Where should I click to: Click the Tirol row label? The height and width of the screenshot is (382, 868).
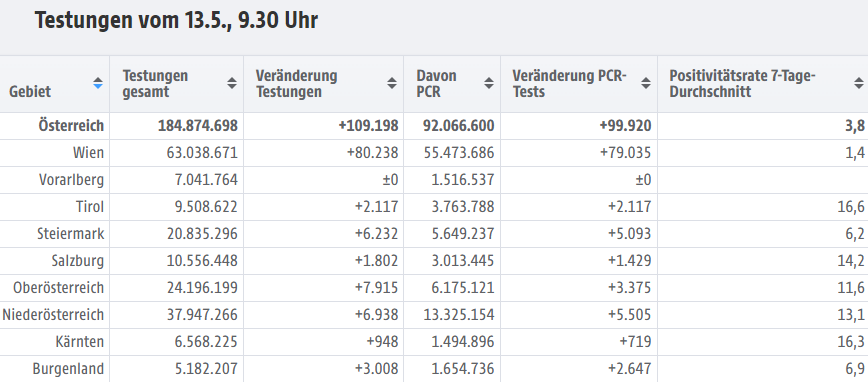(90, 207)
